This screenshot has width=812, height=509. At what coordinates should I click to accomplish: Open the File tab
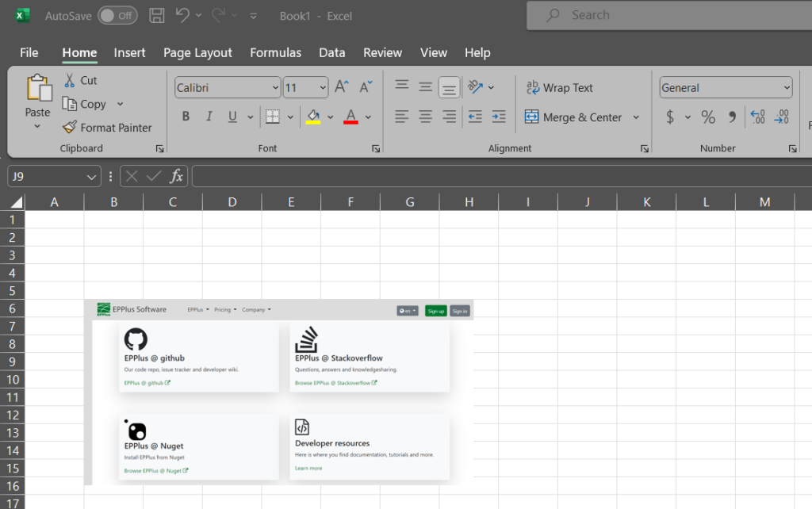coord(29,53)
